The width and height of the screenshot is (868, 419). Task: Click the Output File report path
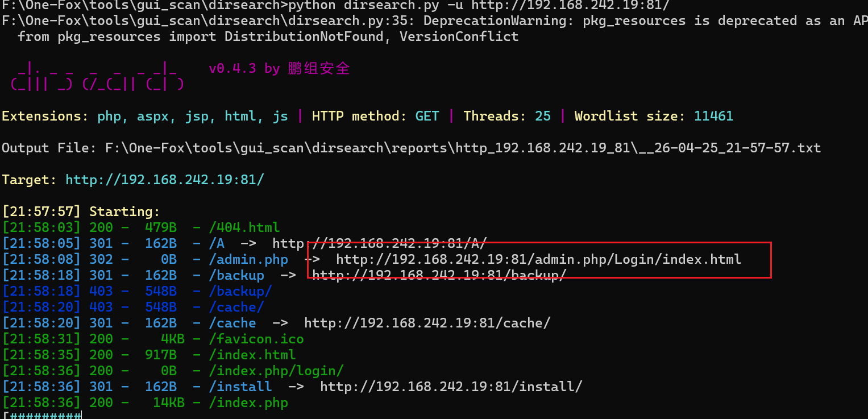click(x=463, y=148)
